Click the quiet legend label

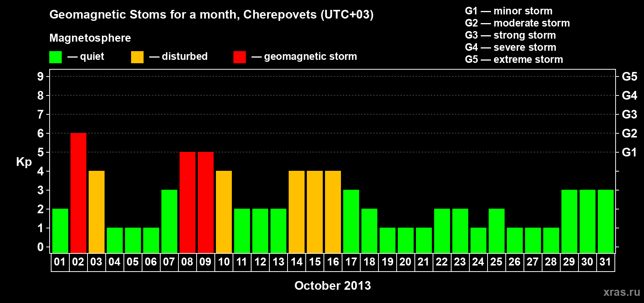(92, 56)
